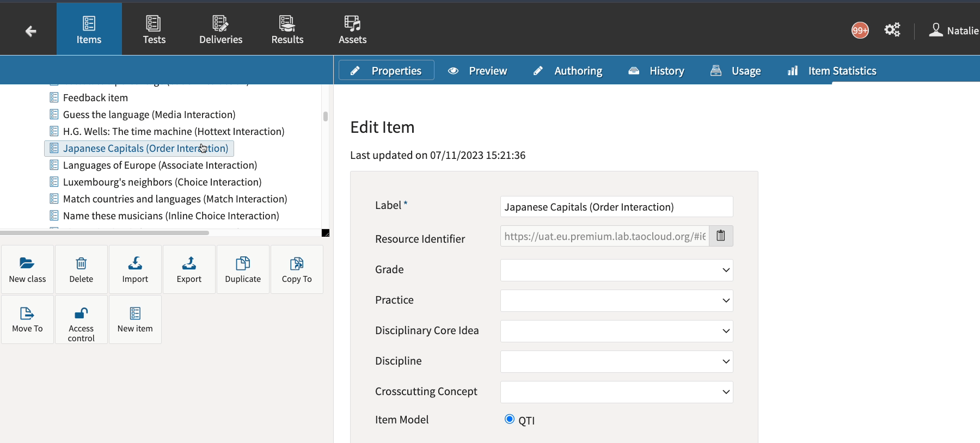Expand the Grade dropdown
980x443 pixels.
pyautogui.click(x=616, y=270)
